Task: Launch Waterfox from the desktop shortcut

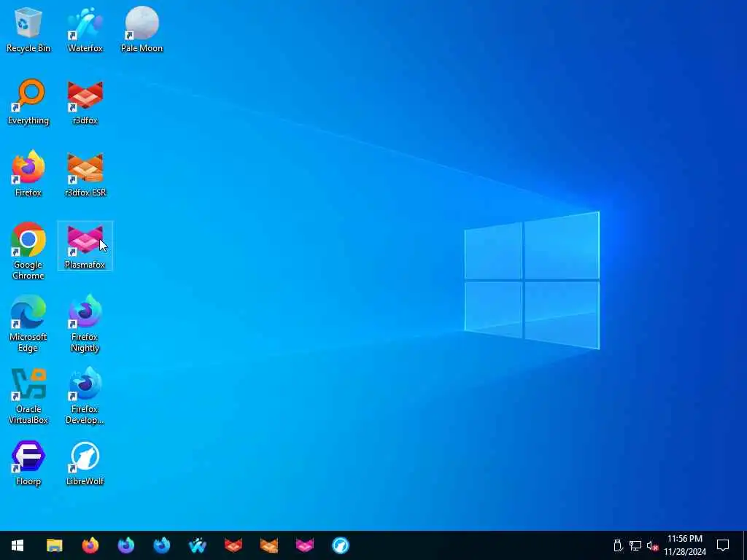Action: pos(85,29)
